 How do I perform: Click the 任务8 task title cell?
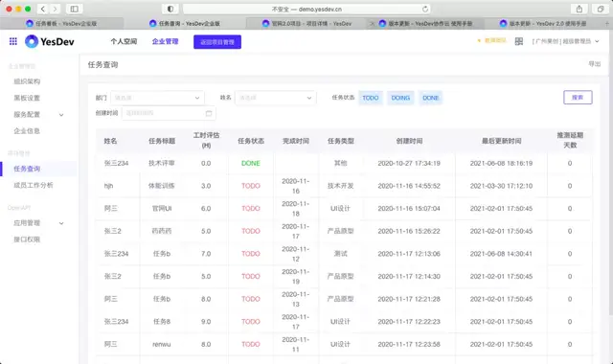(x=162, y=322)
